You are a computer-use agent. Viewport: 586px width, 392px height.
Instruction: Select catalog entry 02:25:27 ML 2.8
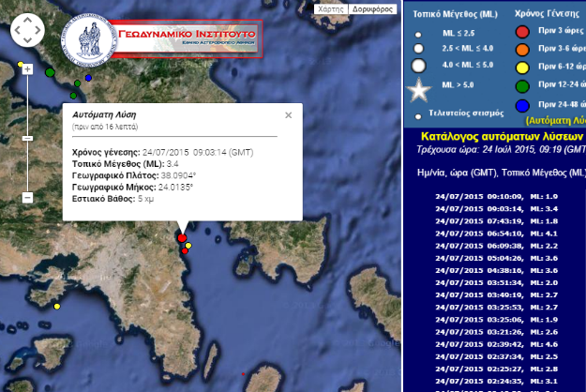(x=497, y=369)
